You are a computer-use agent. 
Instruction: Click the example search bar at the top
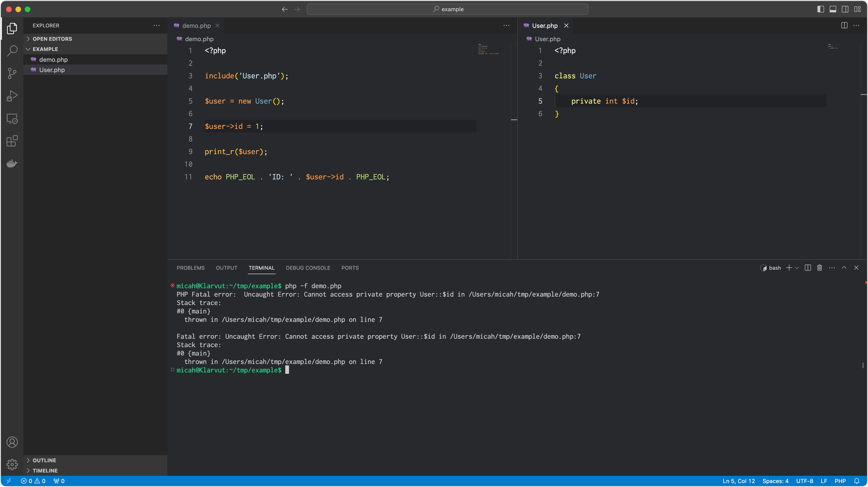click(448, 9)
